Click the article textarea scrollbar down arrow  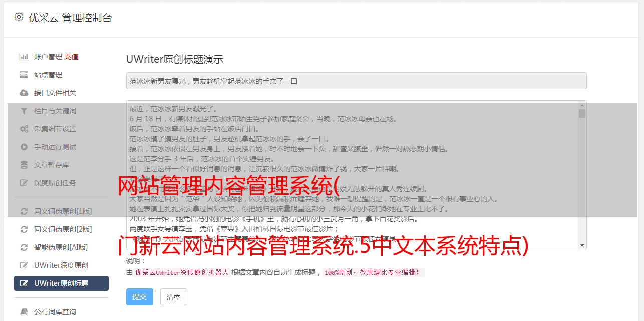point(582,245)
